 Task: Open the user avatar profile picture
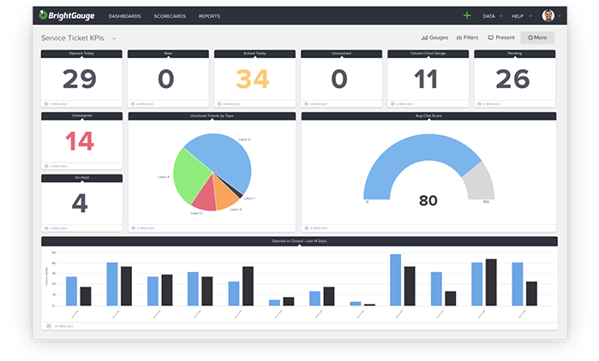[x=548, y=16]
